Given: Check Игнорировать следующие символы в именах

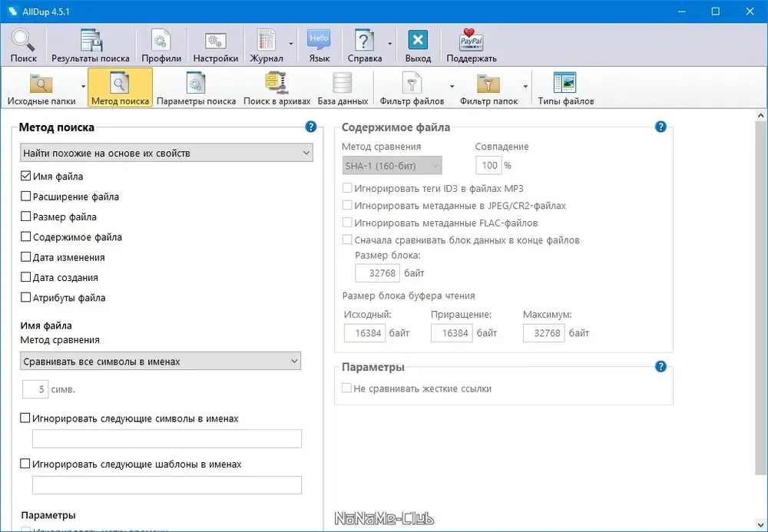Looking at the screenshot, I should (x=25, y=418).
